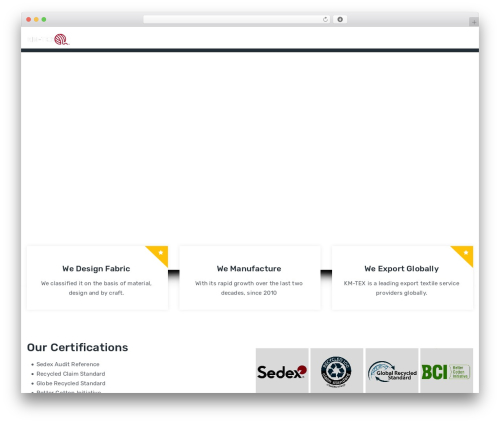The width and height of the screenshot is (500, 423).
Task: Open the We Manufacture heading
Action: (x=249, y=269)
